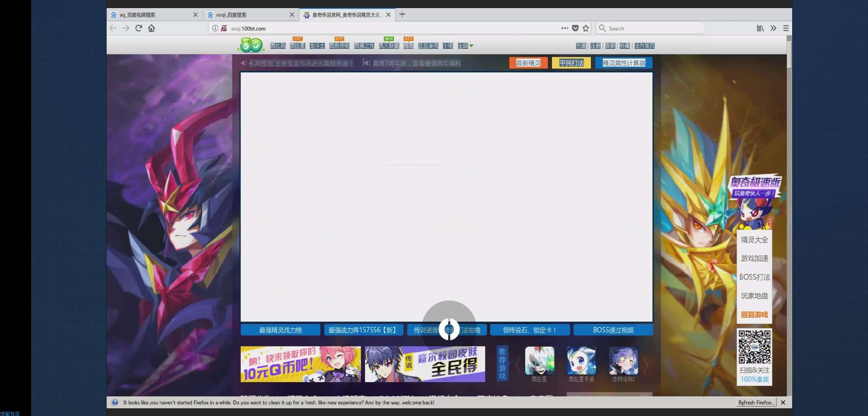868x416 pixels.
Task: Open BOSS速过视频 button
Action: click(x=613, y=330)
